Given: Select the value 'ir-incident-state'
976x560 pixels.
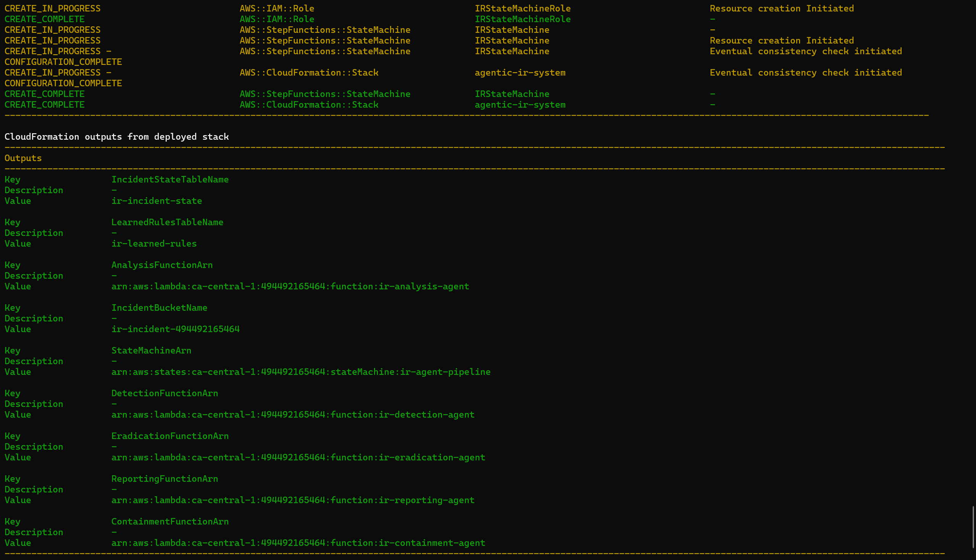Looking at the screenshot, I should pyautogui.click(x=156, y=201).
